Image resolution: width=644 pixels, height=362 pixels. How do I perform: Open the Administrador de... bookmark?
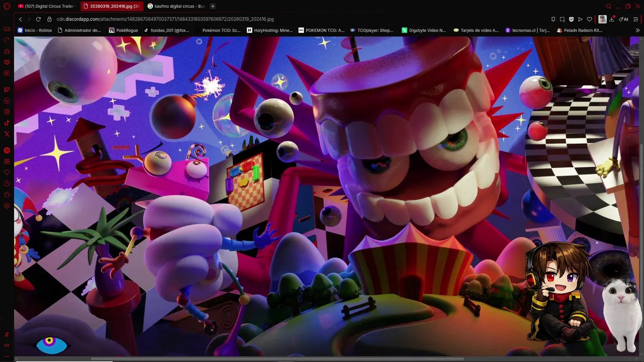click(x=79, y=30)
